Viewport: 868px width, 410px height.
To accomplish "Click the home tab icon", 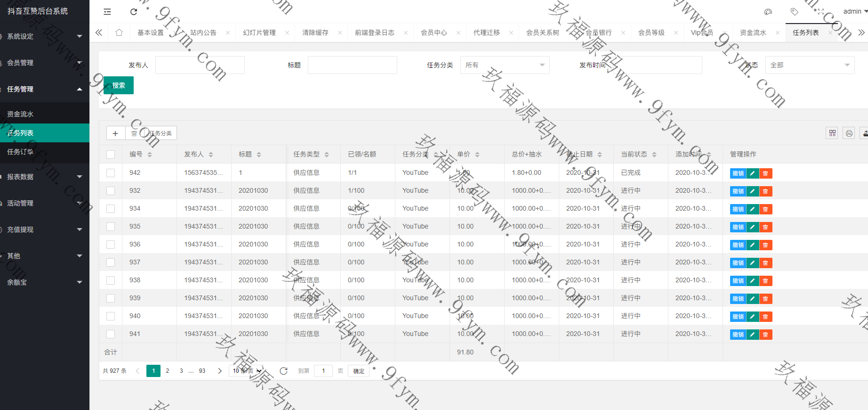I will tap(119, 33).
